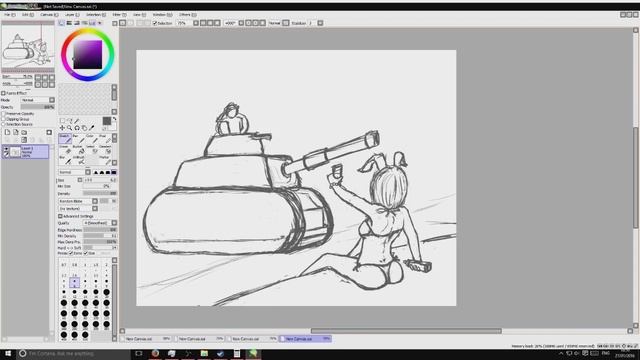
Task: Select Layer 1 in layer list
Action: pos(25,151)
